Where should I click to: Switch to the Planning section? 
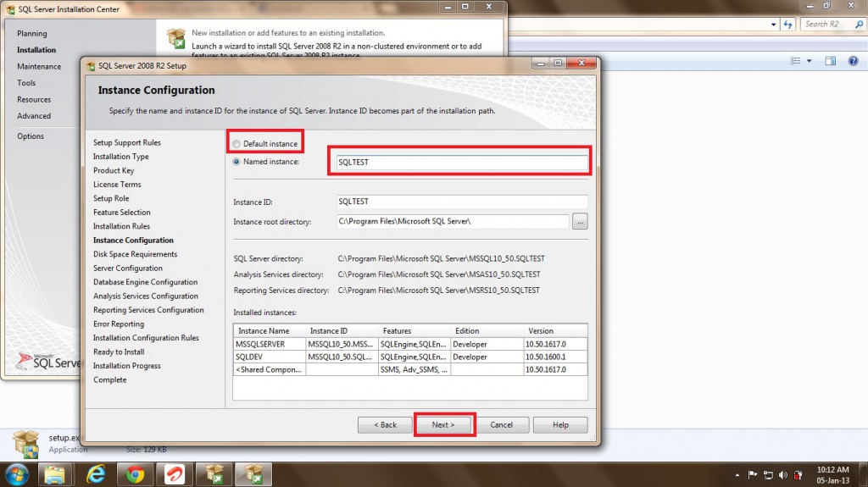coord(32,33)
